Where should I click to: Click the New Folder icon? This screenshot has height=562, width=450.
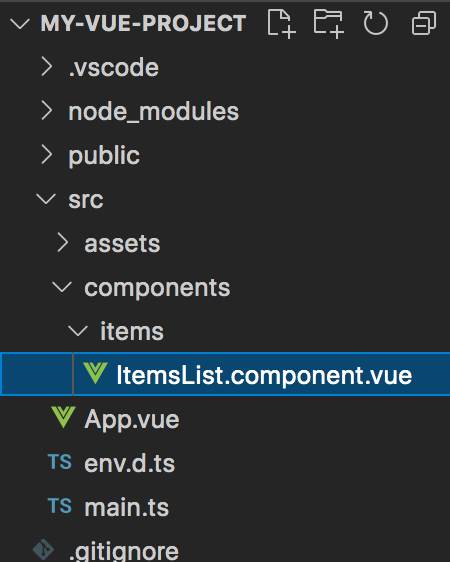(x=329, y=24)
